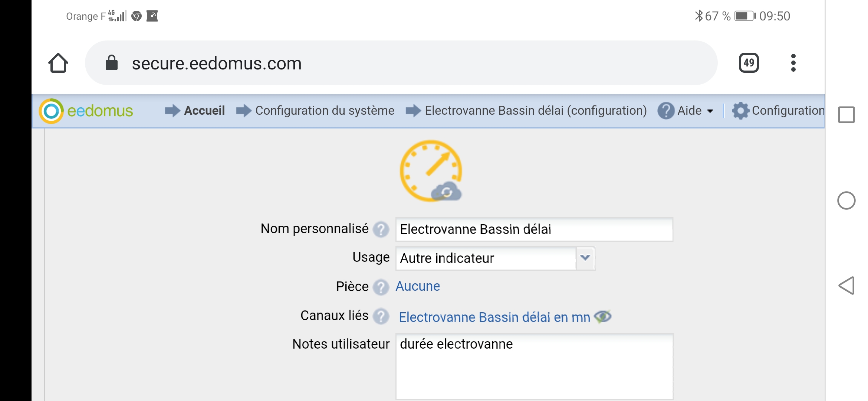868x401 pixels.
Task: Click the Notes utilisateur text area
Action: [534, 366]
